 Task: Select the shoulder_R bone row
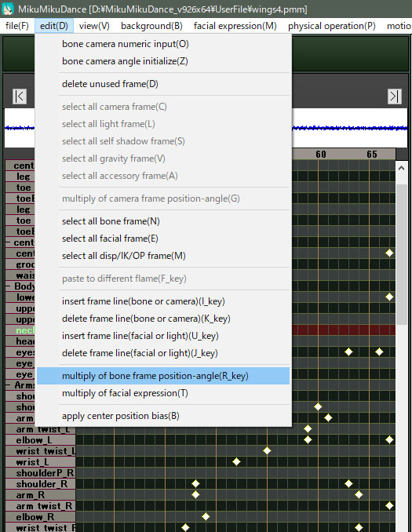40,484
